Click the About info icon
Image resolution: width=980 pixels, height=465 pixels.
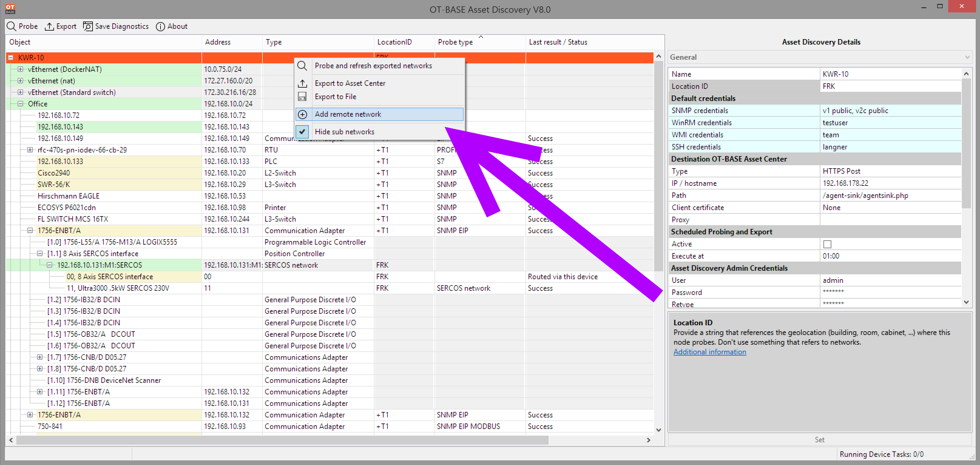[x=160, y=26]
